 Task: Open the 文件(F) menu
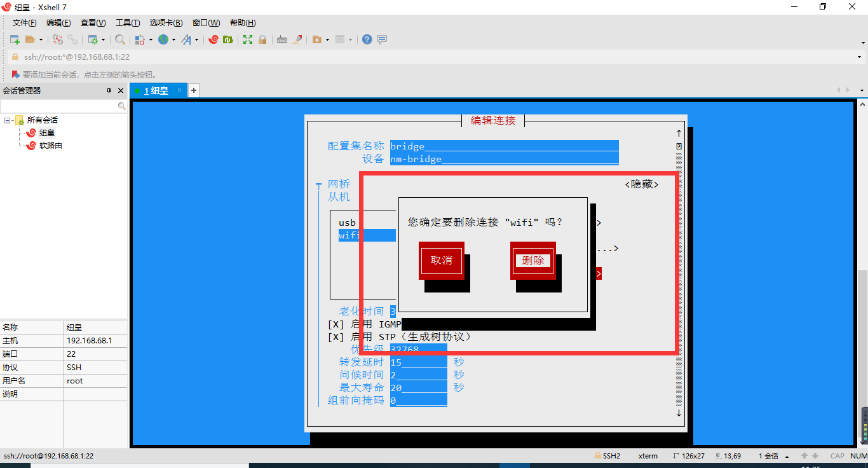[24, 23]
